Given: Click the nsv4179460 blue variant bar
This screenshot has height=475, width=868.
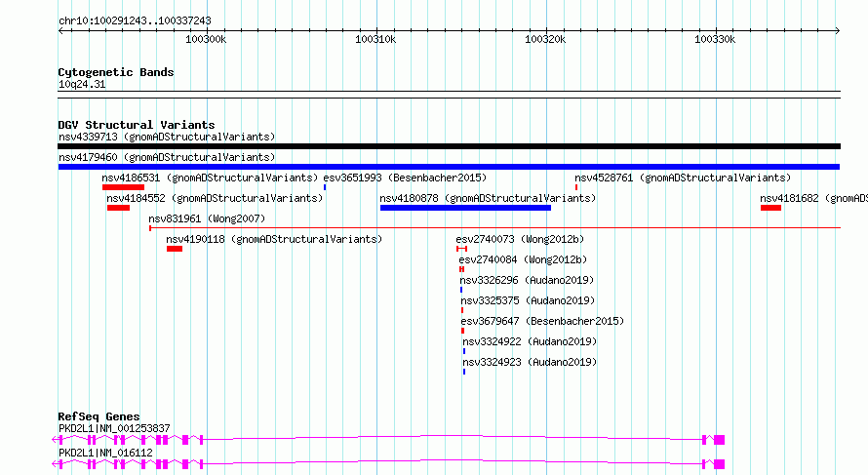Looking at the screenshot, I should [449, 167].
